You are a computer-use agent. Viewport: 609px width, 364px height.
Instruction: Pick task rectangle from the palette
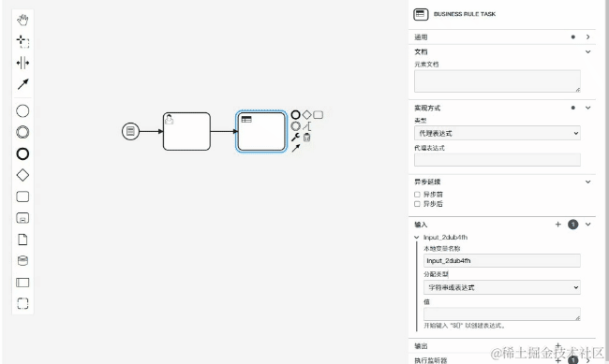click(22, 197)
